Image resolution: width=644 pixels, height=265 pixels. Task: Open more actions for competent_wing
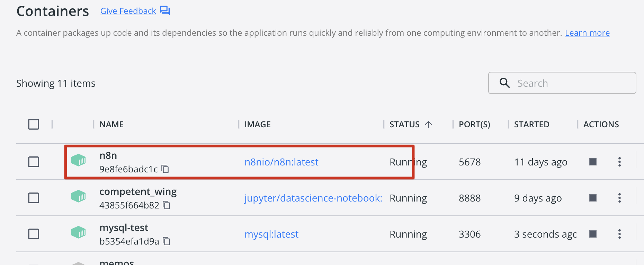tap(619, 198)
